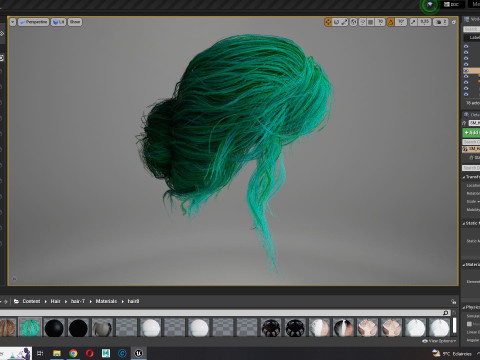Click the Content Browser search magnifier

[446, 313]
